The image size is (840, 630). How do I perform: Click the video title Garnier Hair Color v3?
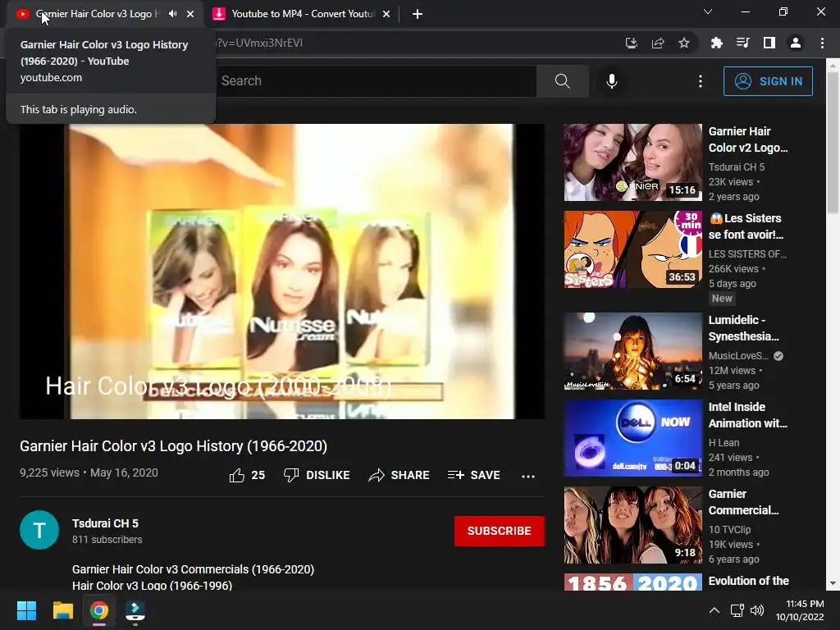174,445
